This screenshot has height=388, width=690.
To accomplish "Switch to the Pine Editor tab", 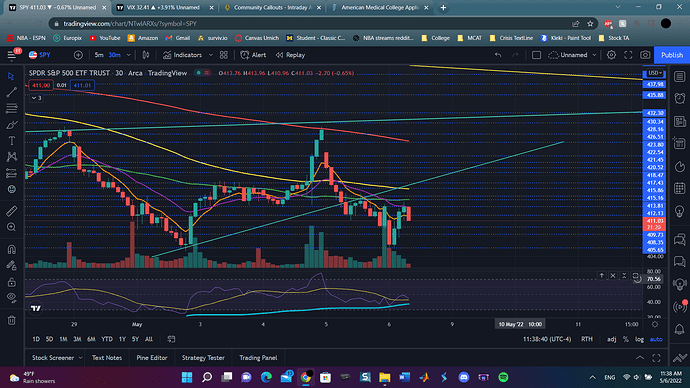I will (x=152, y=358).
